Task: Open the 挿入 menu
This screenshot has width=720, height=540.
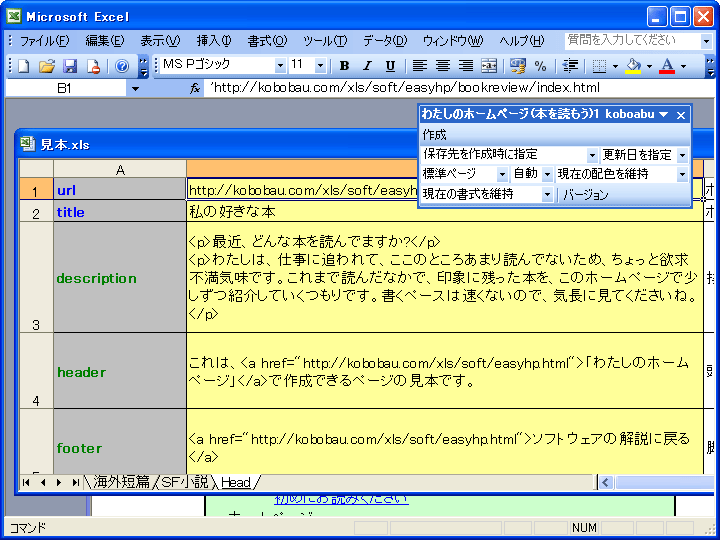Action: (214, 41)
